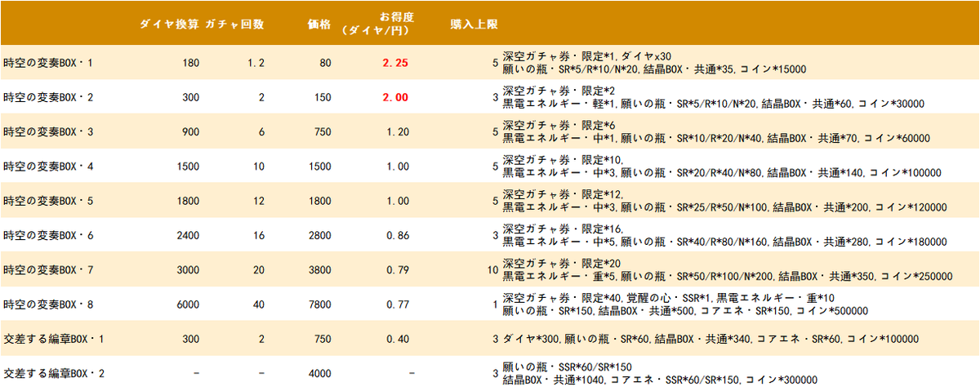This screenshot has height=391, width=980.
Task: Click the price 3800
Action: pos(319,269)
